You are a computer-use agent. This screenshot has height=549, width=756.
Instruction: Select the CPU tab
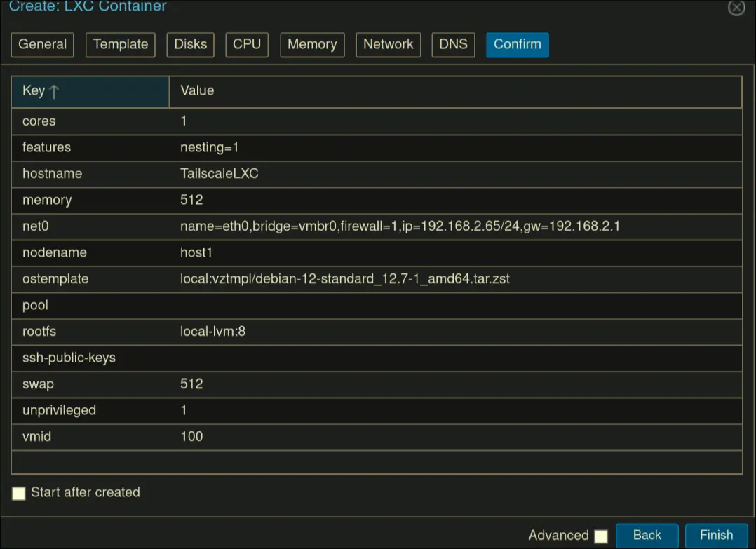[x=247, y=44]
